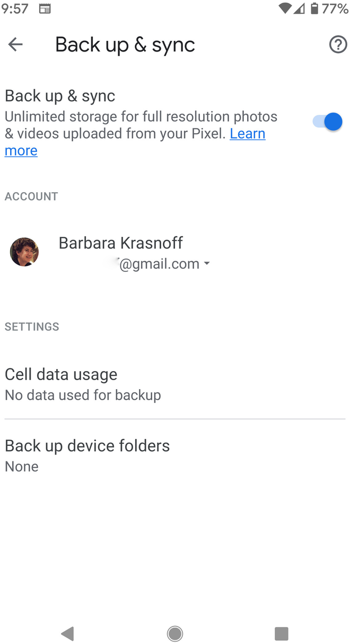Click the dropdown arrow beside the email address
350x644 pixels.
pos(207,264)
